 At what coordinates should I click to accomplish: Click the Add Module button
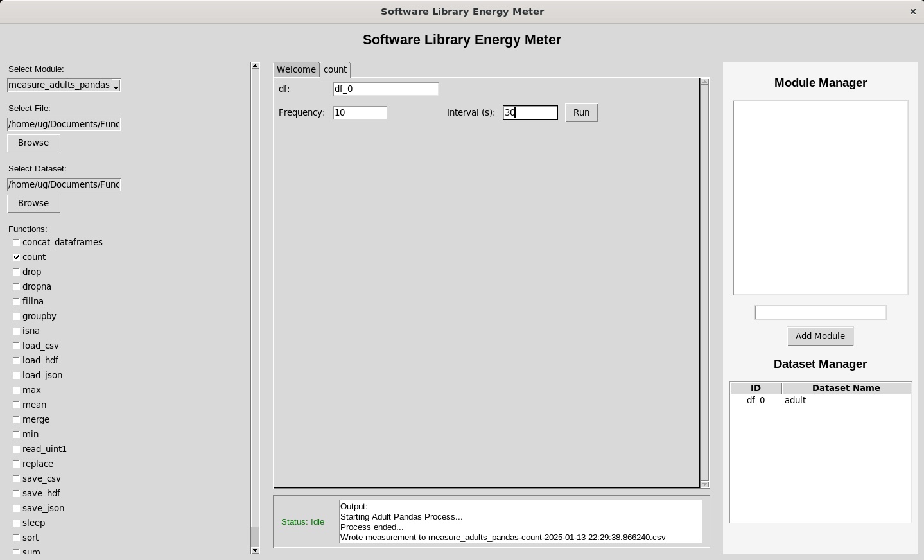click(821, 336)
